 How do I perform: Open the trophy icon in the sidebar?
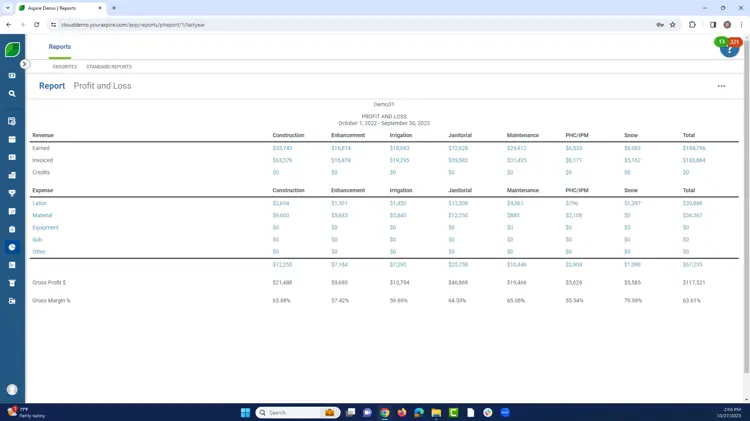point(12,193)
